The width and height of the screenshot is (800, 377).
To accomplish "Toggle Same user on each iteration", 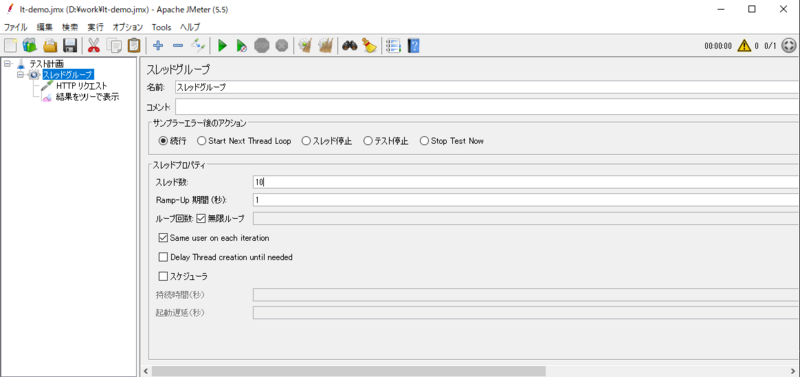I will point(163,238).
